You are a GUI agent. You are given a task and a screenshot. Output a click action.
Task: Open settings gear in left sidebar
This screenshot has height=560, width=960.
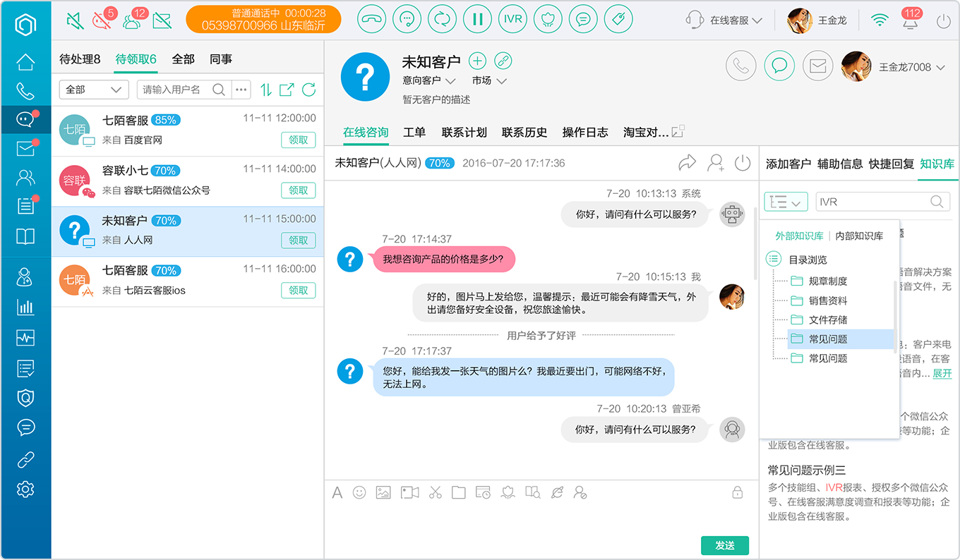click(x=25, y=489)
